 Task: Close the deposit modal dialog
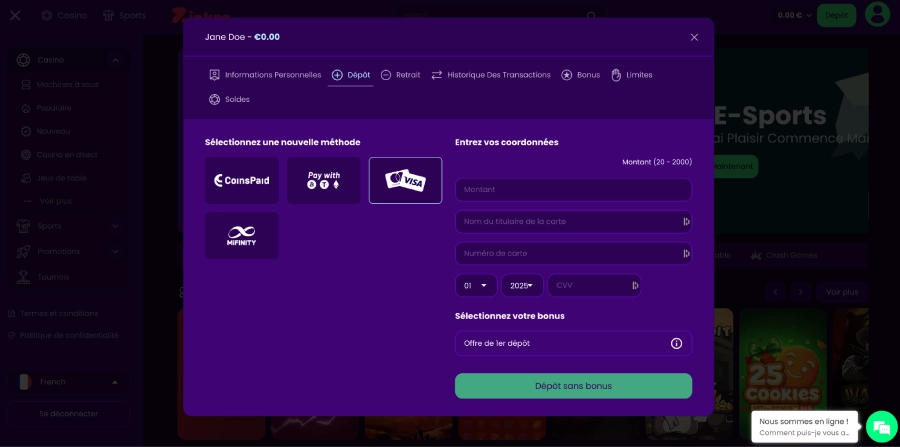point(694,37)
